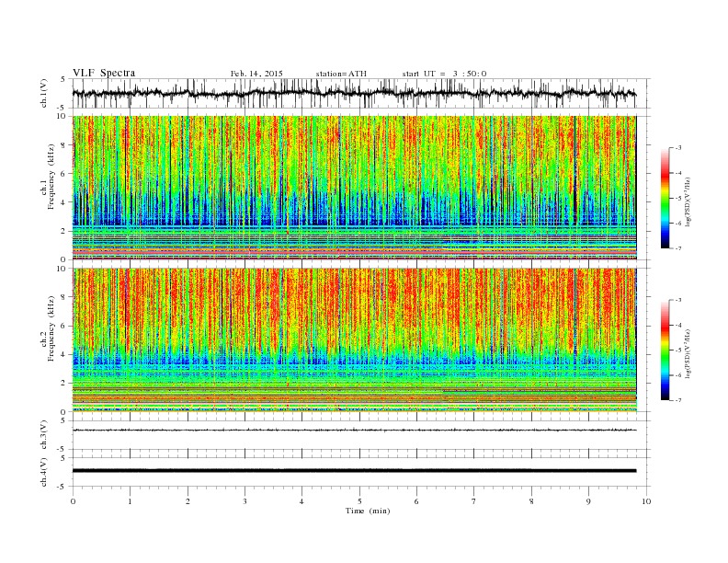Click the "-3" tick on the lower colorbar
This screenshot has width=728, height=563.
coord(677,300)
